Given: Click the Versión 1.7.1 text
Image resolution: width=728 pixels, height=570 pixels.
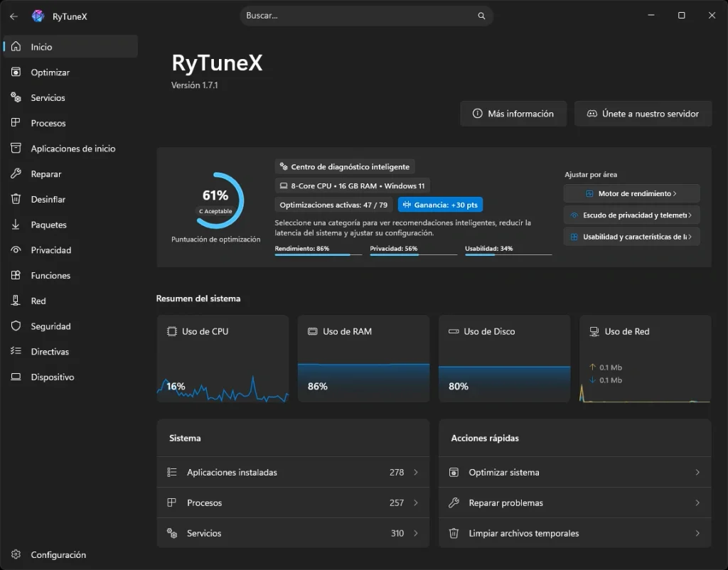Looking at the screenshot, I should click(194, 85).
